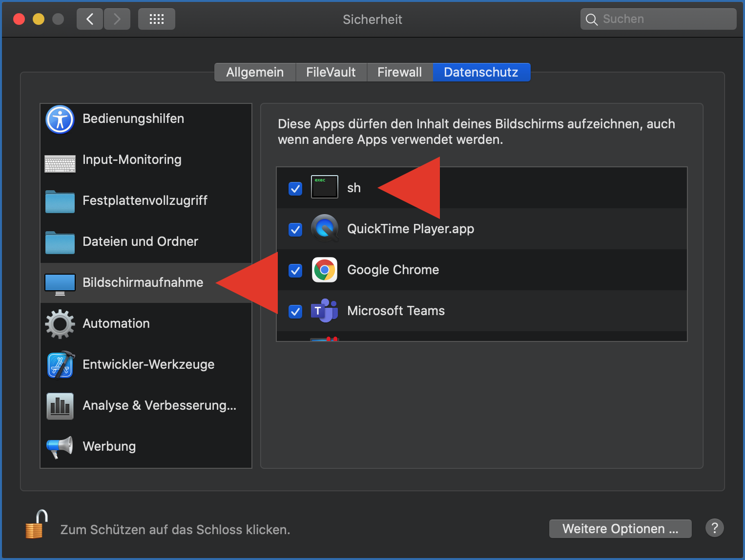Open Entwickler-Werkzeuge Xcode icon
Screen dimensions: 745x560
click(60, 365)
